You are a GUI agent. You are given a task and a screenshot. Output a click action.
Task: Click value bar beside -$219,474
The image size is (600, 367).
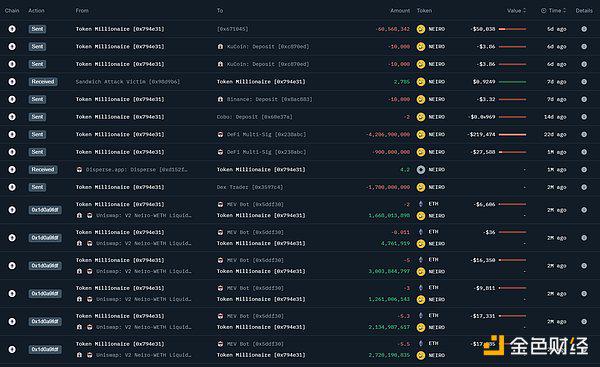[512, 134]
